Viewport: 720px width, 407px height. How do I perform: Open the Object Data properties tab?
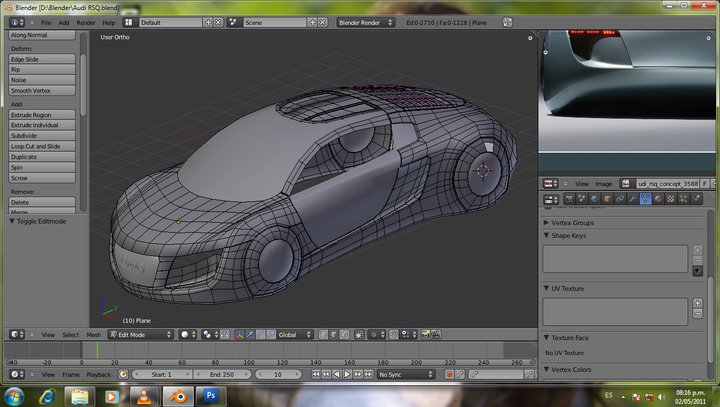(645, 199)
